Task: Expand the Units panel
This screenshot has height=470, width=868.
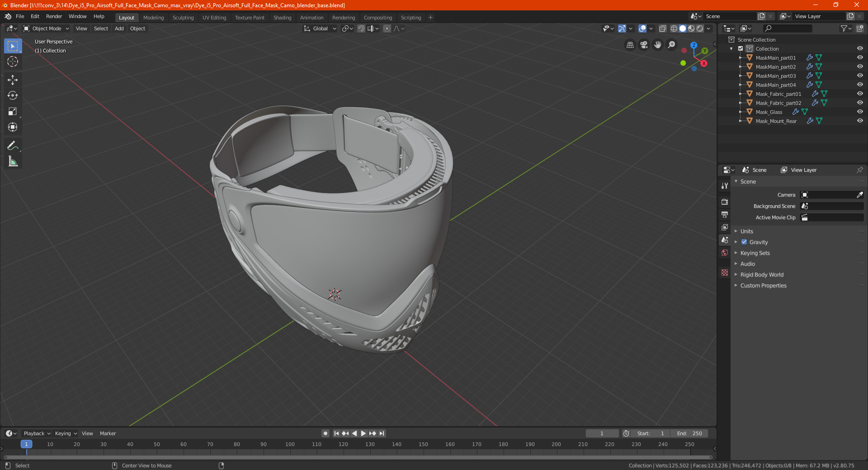Action: pos(746,231)
